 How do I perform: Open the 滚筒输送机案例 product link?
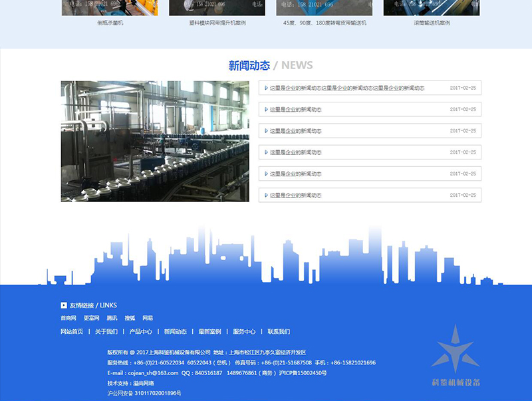[432, 23]
